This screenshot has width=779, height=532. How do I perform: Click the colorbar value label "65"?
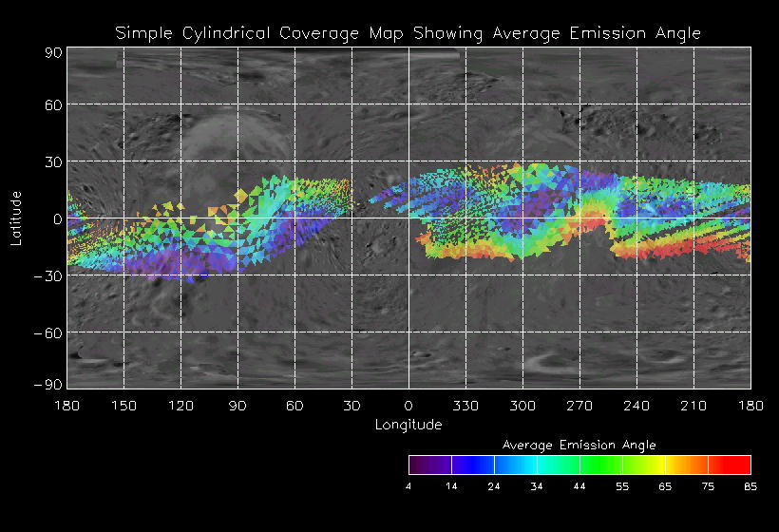pos(665,486)
